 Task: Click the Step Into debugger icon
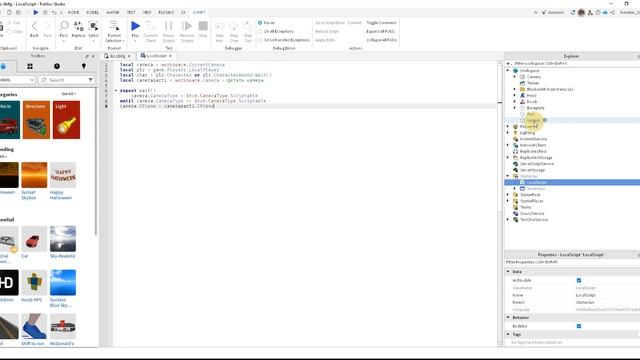point(219,27)
